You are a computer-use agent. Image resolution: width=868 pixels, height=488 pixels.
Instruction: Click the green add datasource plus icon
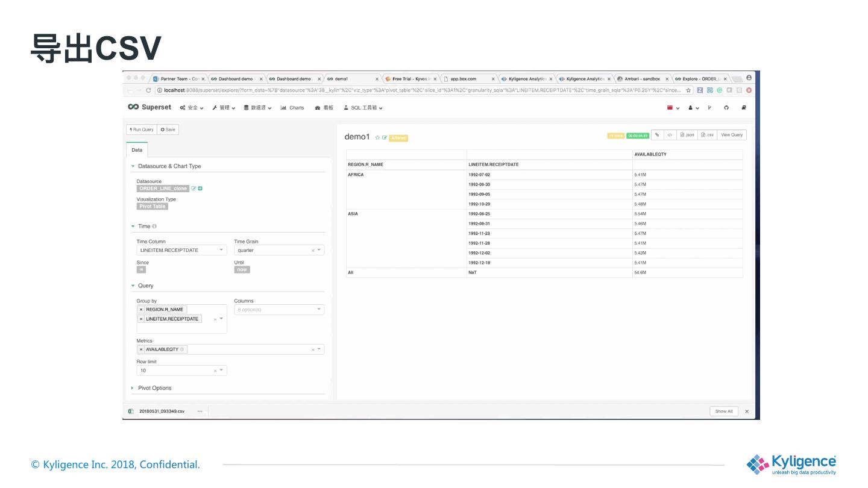pyautogui.click(x=200, y=189)
